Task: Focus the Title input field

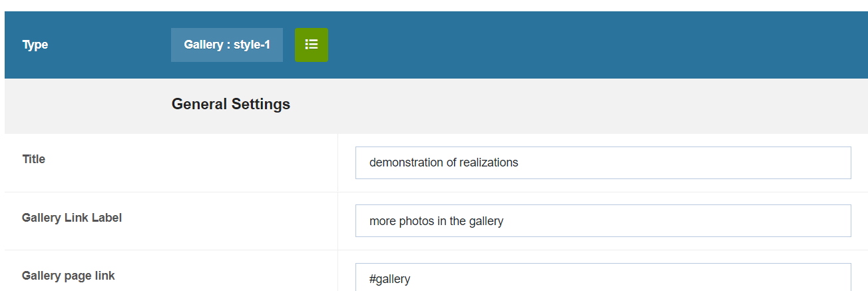Action: pyautogui.click(x=602, y=162)
